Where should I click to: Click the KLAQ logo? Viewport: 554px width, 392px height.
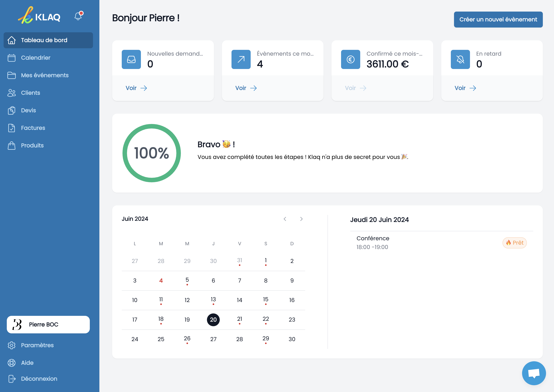click(39, 16)
